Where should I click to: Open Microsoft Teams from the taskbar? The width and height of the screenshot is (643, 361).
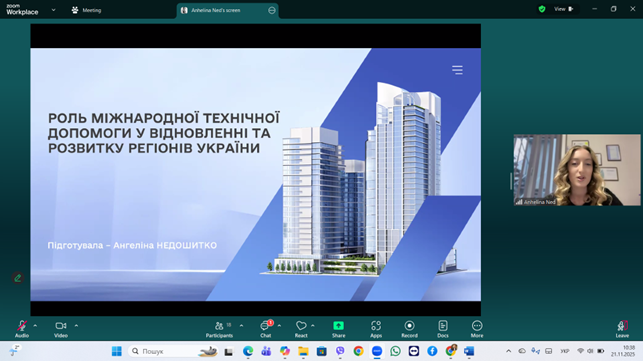tap(266, 351)
